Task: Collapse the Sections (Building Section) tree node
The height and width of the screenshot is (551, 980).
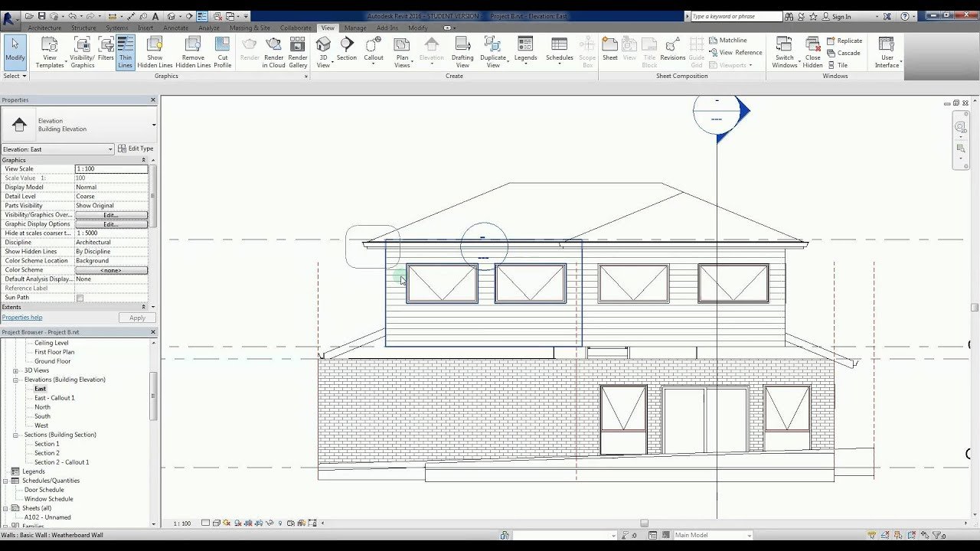Action: pos(15,435)
